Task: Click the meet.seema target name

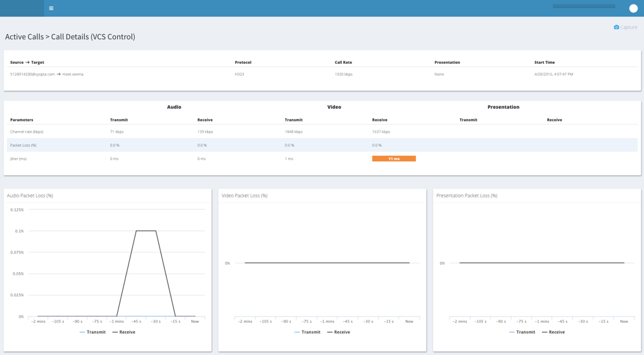Action: click(73, 74)
